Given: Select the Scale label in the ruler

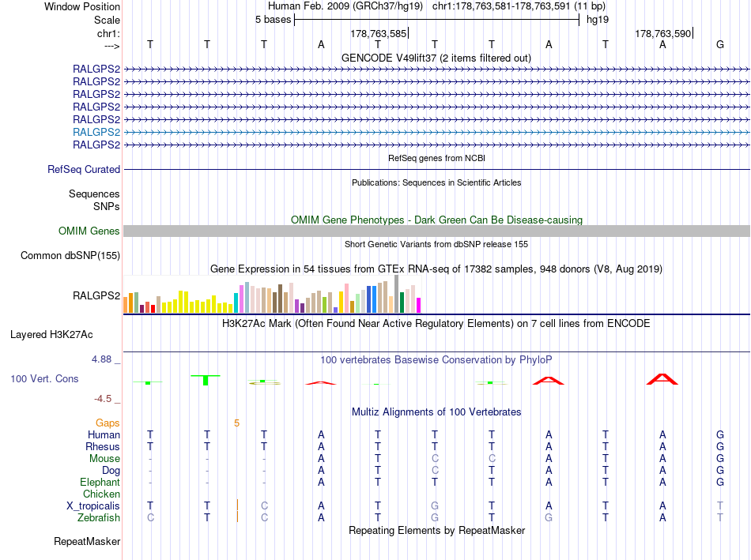Looking at the screenshot, I should coord(107,20).
